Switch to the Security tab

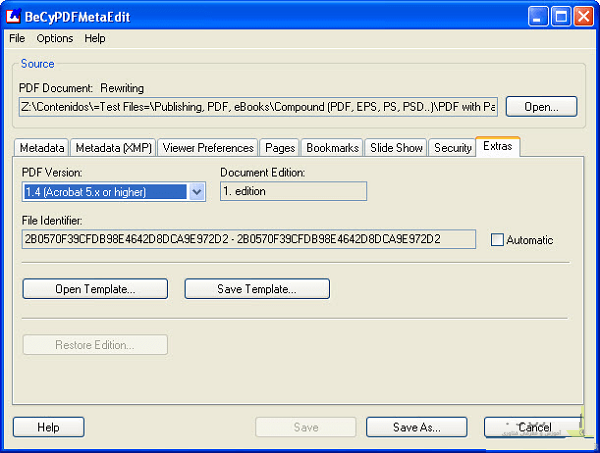(452, 148)
